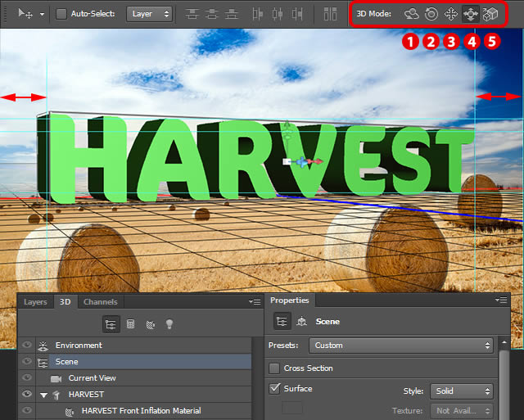Switch to the Layers tab
The image size is (524, 420).
35,302
